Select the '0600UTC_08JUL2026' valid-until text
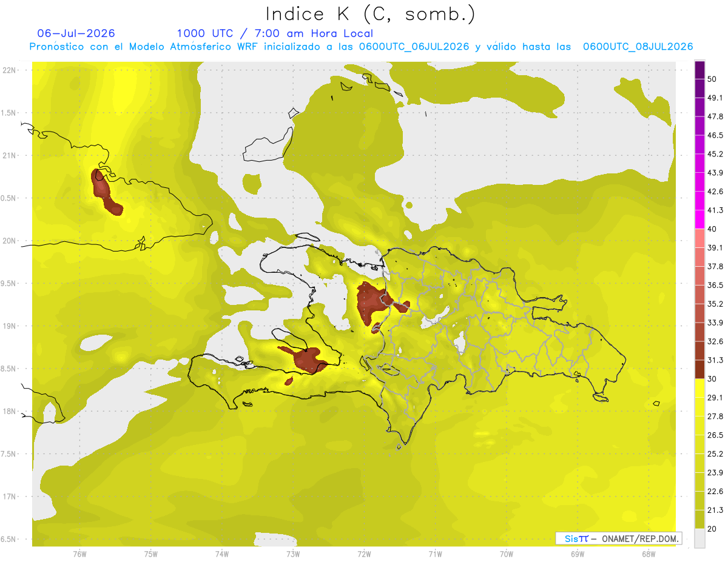This screenshot has width=728, height=562. tap(638, 47)
